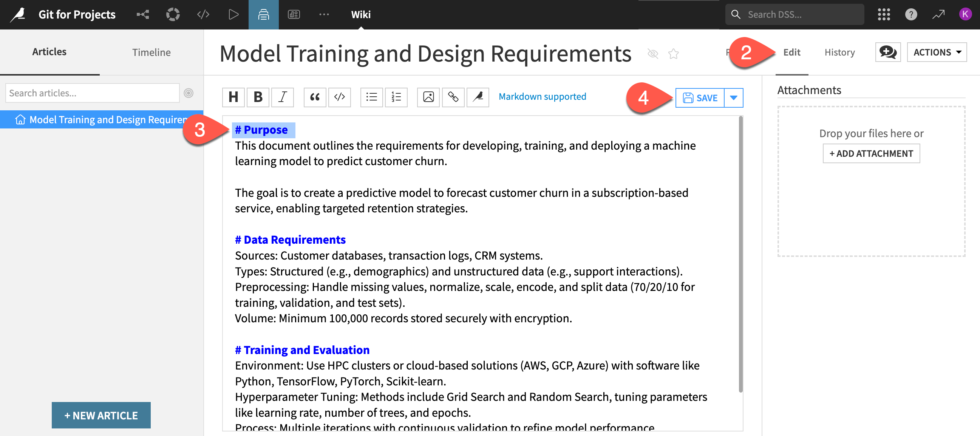Toggle inline code formatting
980x436 pixels.
(x=339, y=97)
